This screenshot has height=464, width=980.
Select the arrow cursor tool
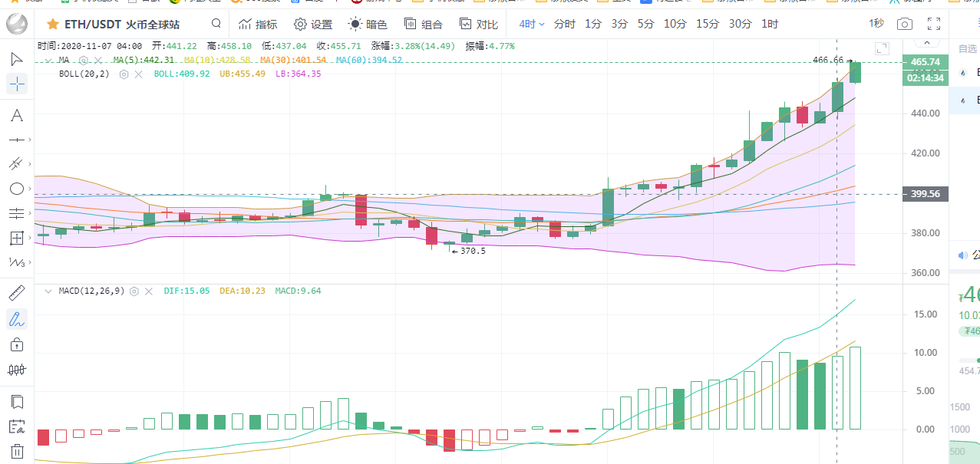[x=17, y=59]
